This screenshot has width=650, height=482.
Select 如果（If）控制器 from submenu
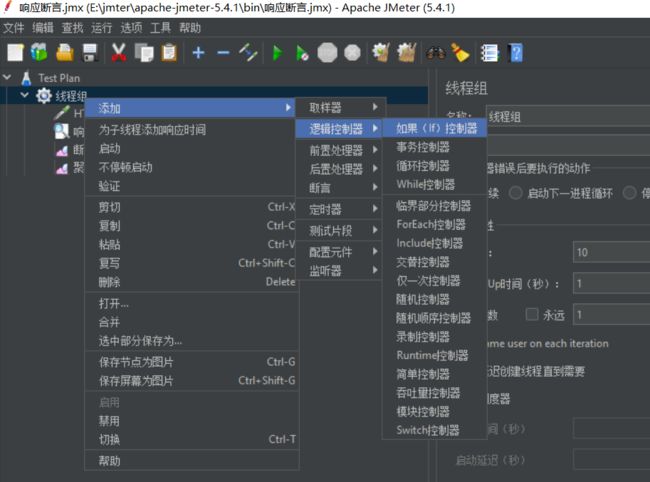[434, 128]
